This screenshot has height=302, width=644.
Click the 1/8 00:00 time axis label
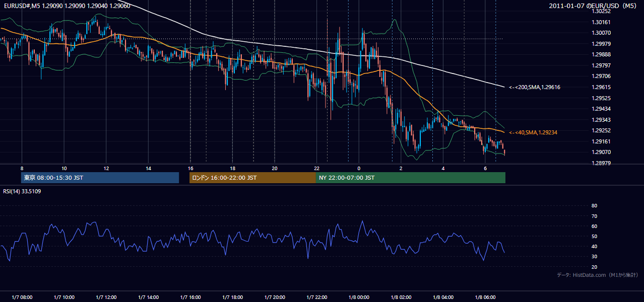pos(358,297)
